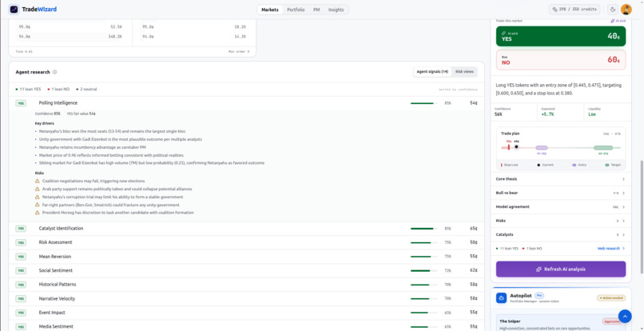The width and height of the screenshot is (644, 331).
Task: Buy YES at 40¢
Action: coord(561,36)
